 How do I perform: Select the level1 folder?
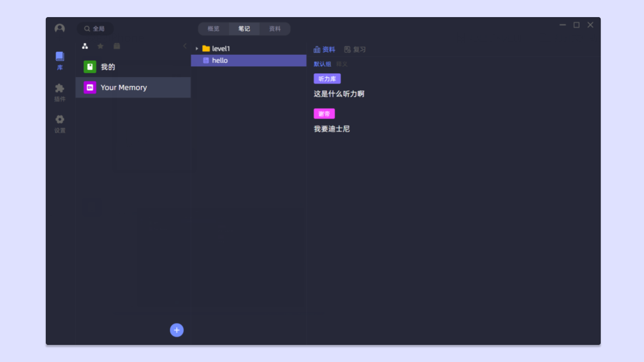[221, 49]
